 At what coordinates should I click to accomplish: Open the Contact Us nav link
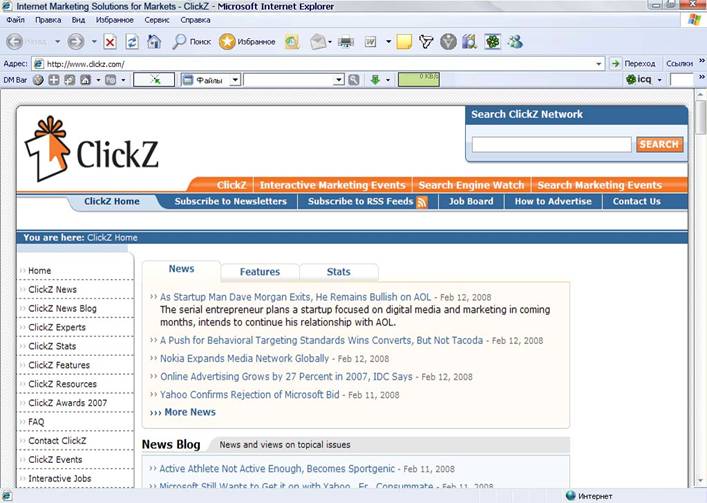pyautogui.click(x=636, y=201)
